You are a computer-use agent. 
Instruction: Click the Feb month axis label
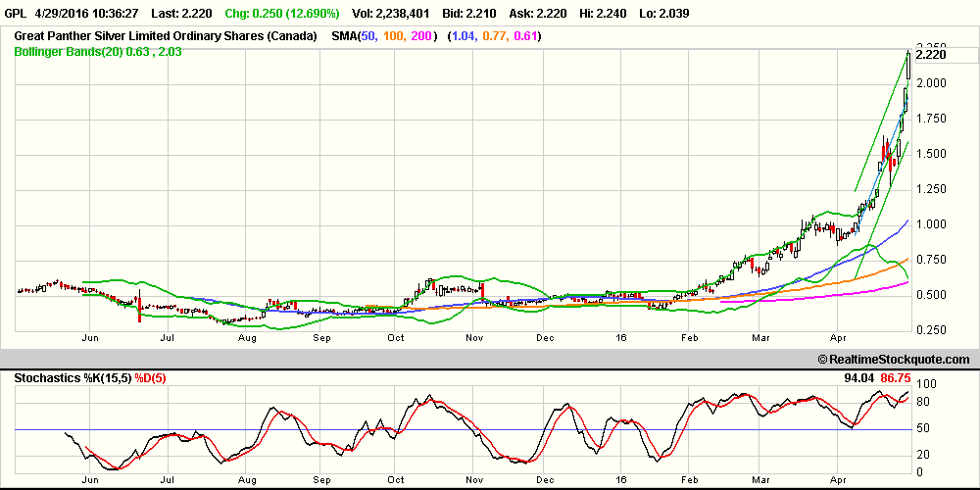tap(689, 338)
